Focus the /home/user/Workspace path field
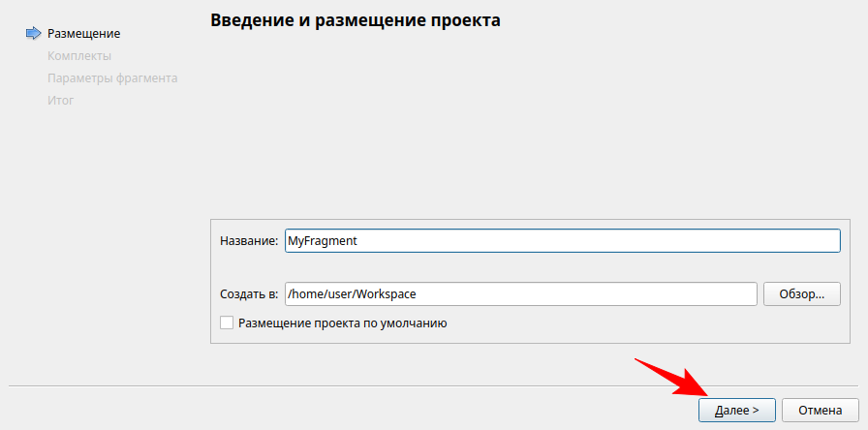 click(x=520, y=293)
